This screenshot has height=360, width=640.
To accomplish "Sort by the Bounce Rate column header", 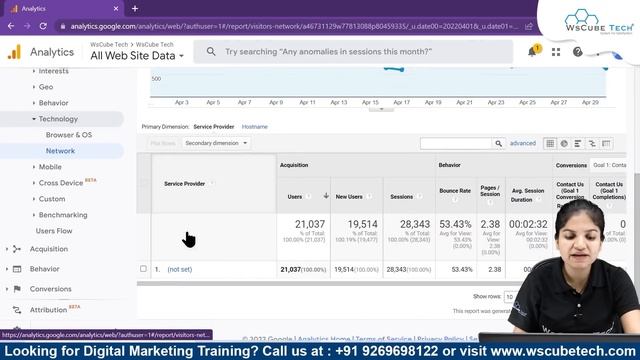I will coord(455,191).
